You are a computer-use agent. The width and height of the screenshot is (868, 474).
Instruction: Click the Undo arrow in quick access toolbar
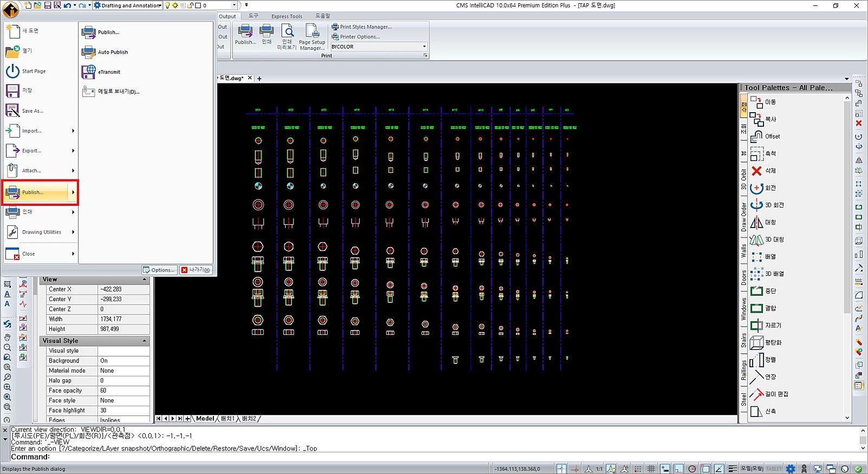(67, 5)
